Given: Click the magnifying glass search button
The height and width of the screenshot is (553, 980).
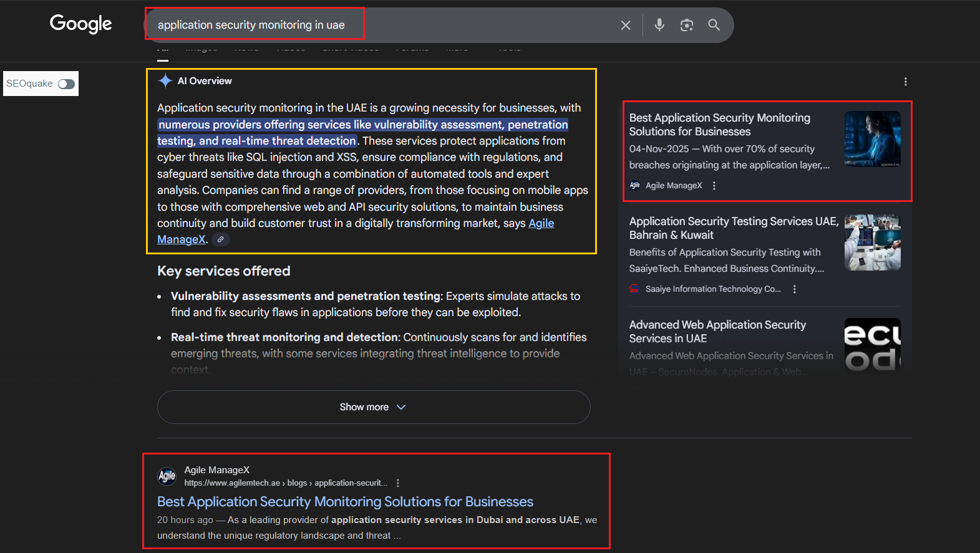Looking at the screenshot, I should 714,25.
